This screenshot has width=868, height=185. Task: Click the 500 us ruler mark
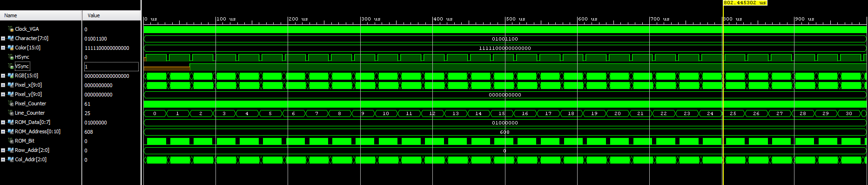pos(516,19)
